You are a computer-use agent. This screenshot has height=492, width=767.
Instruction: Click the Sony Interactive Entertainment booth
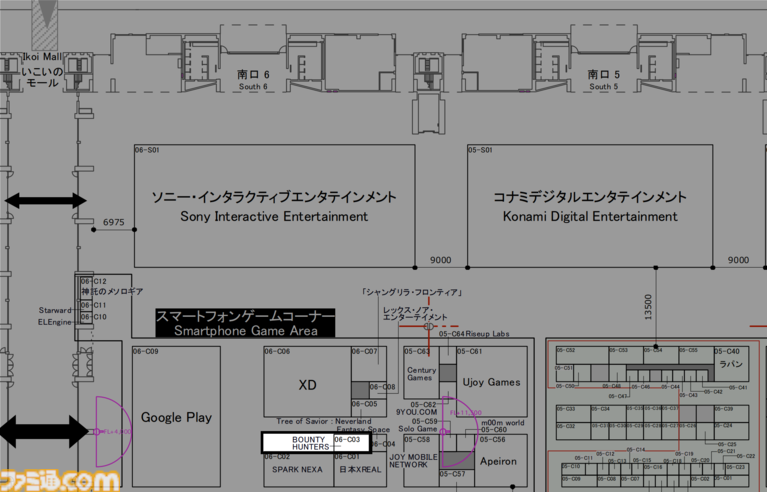(x=274, y=206)
